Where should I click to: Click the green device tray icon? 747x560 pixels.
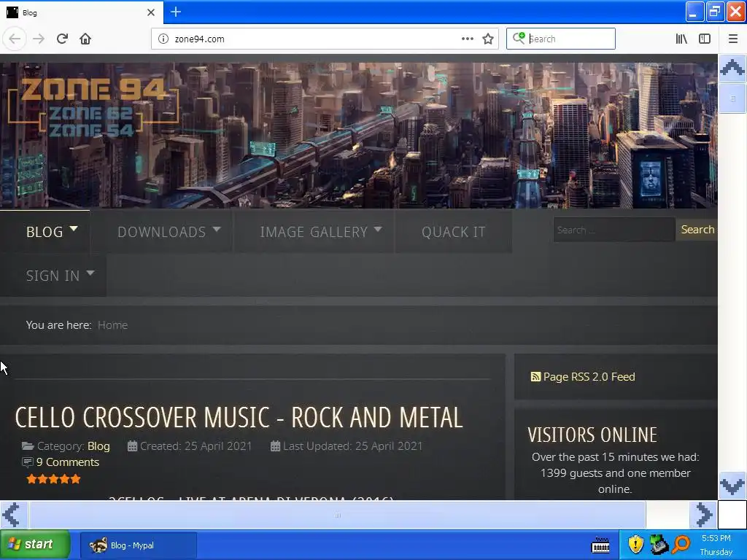(x=659, y=545)
